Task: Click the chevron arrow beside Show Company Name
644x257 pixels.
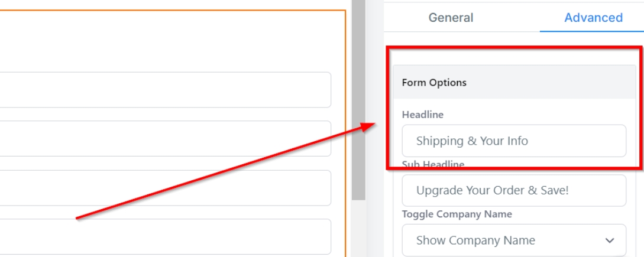Action: 610,240
